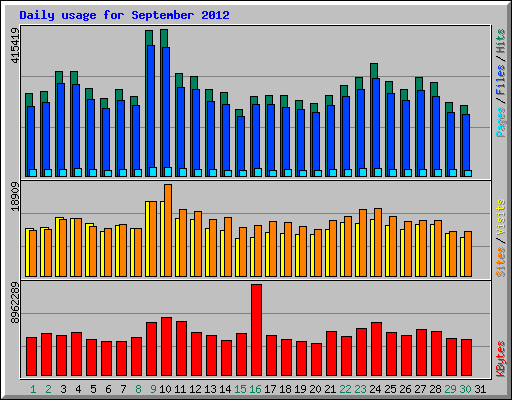
Task: Click the tallest orange visits bar for day 10
Action: point(168,230)
